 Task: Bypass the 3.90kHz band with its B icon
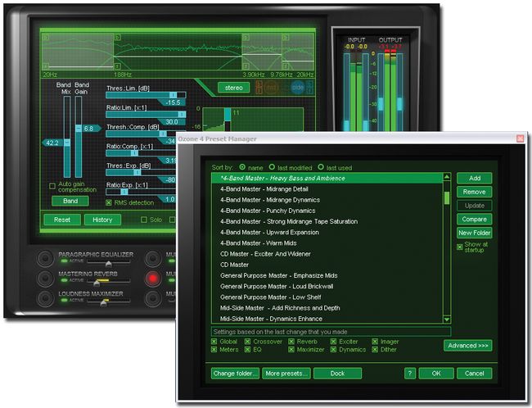tap(246, 37)
